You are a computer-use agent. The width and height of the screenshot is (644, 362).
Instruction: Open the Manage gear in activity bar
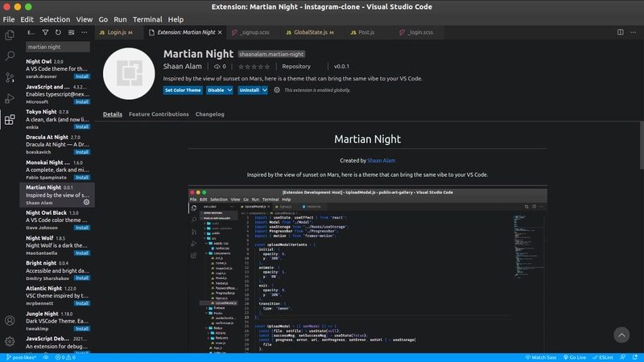click(10, 341)
